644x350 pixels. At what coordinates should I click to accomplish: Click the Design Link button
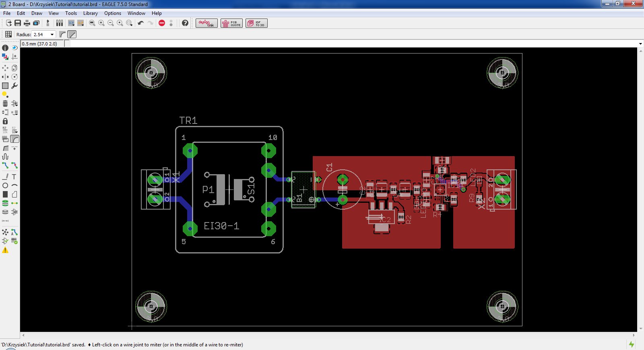point(207,23)
